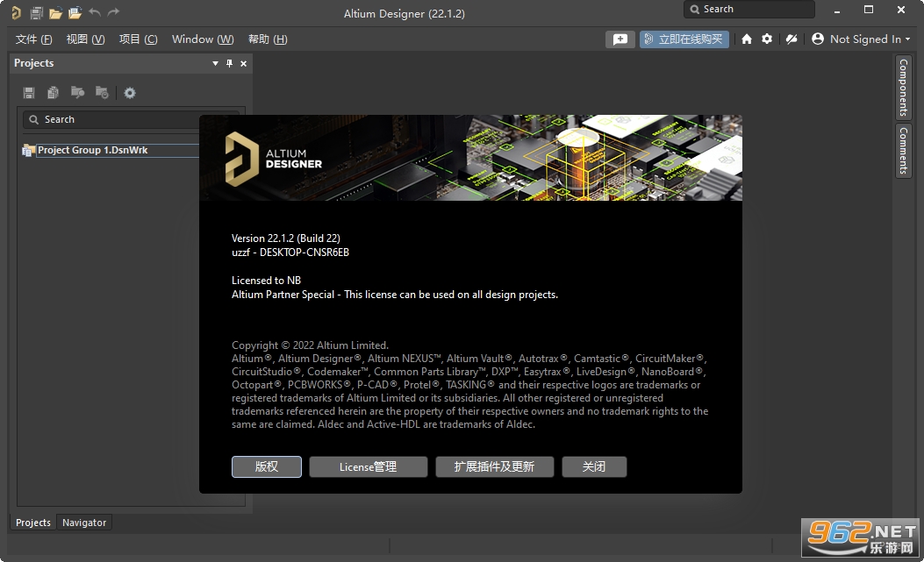Open Preferences via the top gear icon
Screen dimensions: 924x562
[x=767, y=39]
